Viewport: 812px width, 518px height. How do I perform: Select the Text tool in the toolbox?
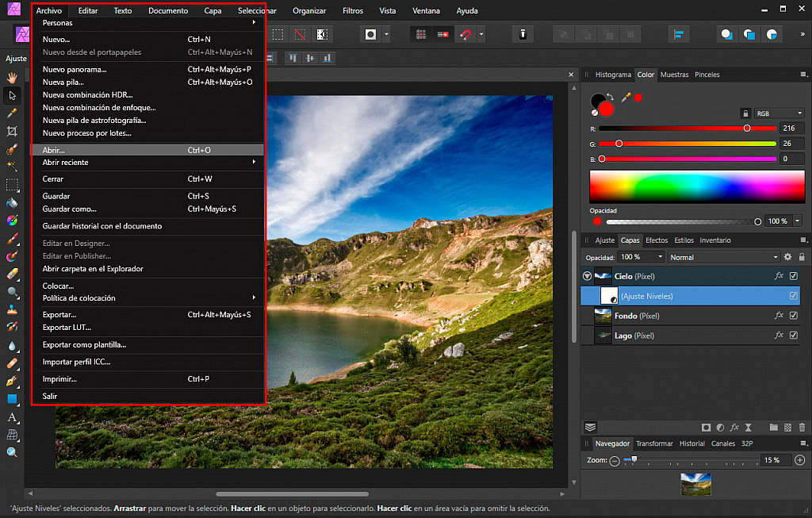point(12,417)
